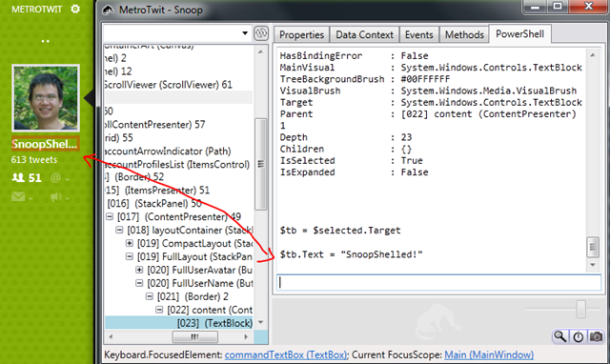Select the (ItemsPresenter) 51 tree item
Viewport: 610px width, 364px height.
pyautogui.click(x=157, y=191)
